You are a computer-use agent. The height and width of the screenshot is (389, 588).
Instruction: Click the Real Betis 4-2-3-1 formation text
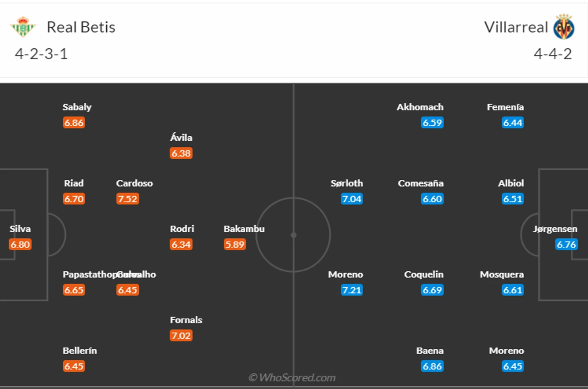(41, 54)
